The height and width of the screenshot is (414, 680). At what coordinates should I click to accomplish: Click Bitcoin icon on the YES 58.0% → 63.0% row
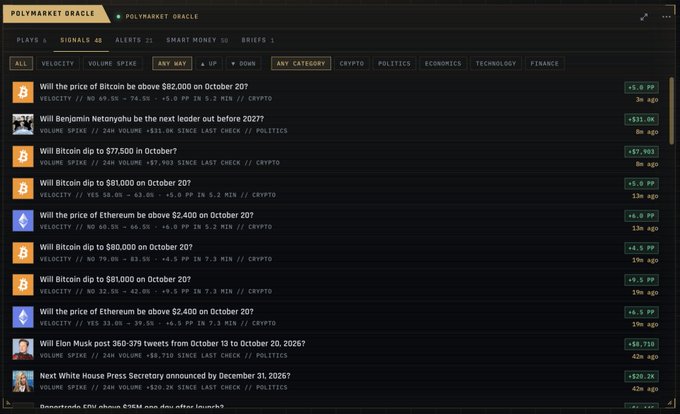click(x=23, y=189)
